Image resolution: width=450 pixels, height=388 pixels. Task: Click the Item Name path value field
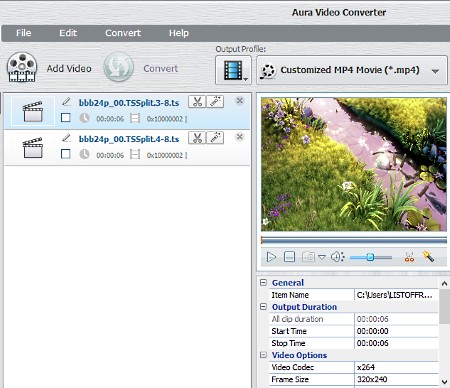(396, 295)
